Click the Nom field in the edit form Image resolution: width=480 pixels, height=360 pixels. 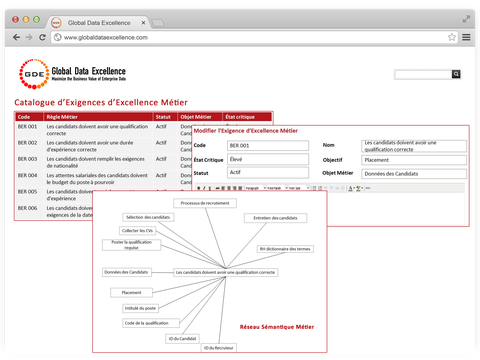tap(414, 146)
